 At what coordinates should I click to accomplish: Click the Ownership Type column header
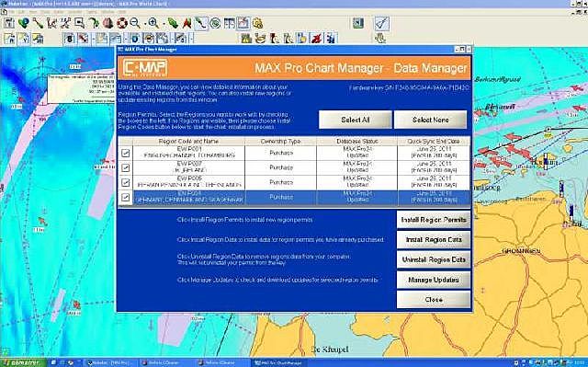280,141
